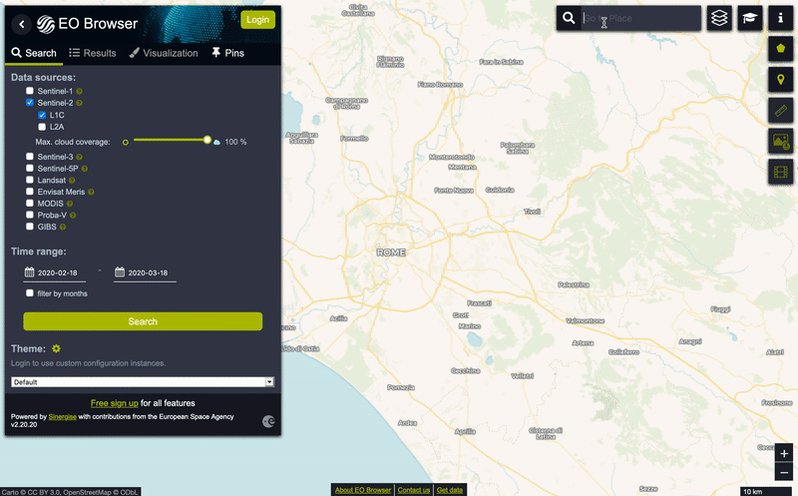Open the info tutorial icon

click(780, 18)
